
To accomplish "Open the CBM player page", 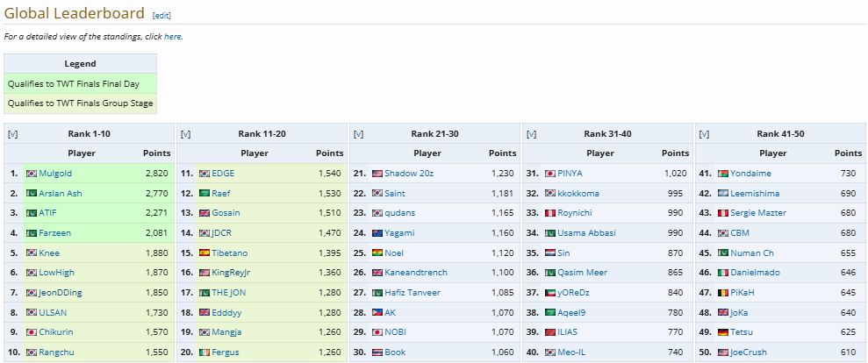I will click(x=740, y=233).
